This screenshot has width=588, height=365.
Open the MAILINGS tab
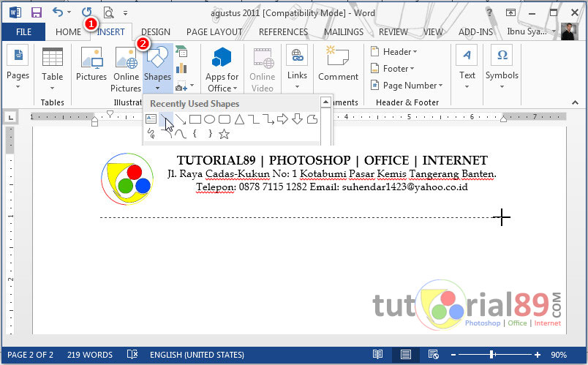click(x=344, y=32)
